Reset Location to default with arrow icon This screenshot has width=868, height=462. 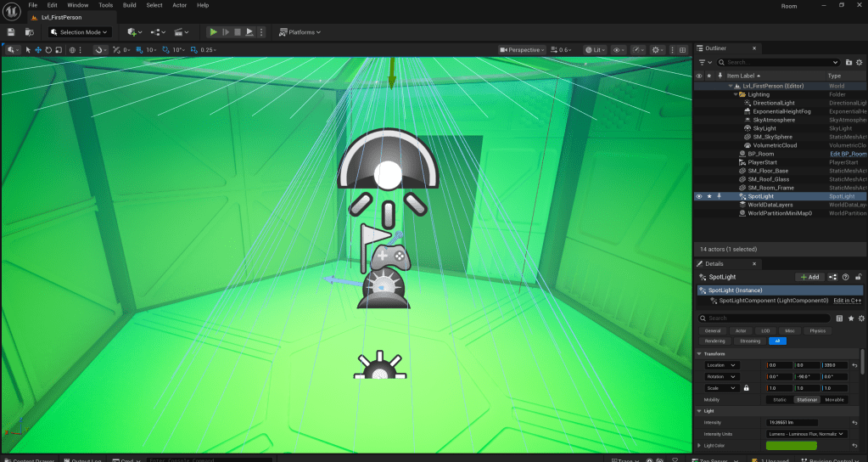(854, 365)
